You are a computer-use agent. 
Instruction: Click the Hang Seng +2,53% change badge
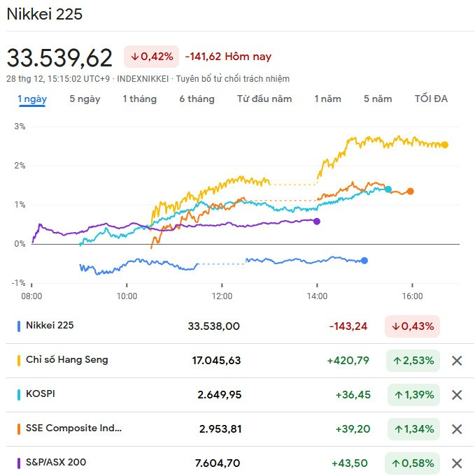(x=413, y=361)
